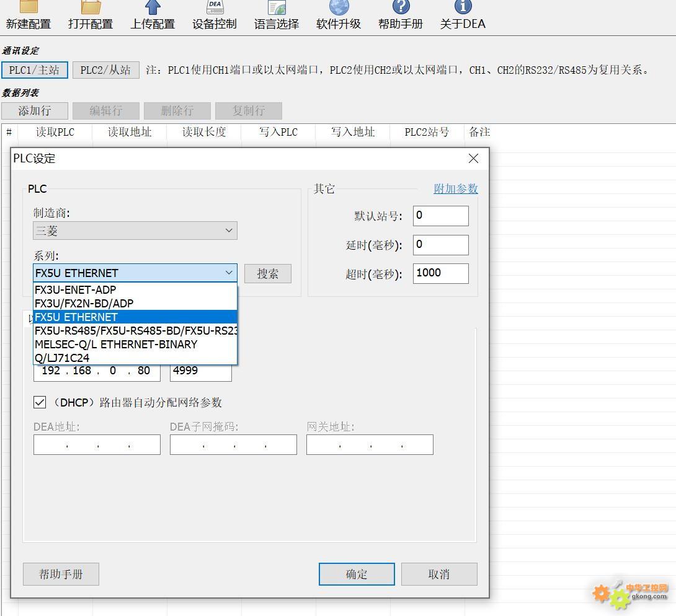Close the PLC设定 dialog

pyautogui.click(x=473, y=159)
